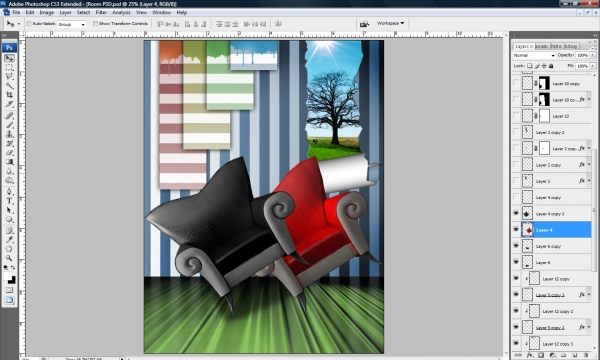Image resolution: width=600 pixels, height=360 pixels.
Task: Select the Shape tool
Action: (9, 220)
